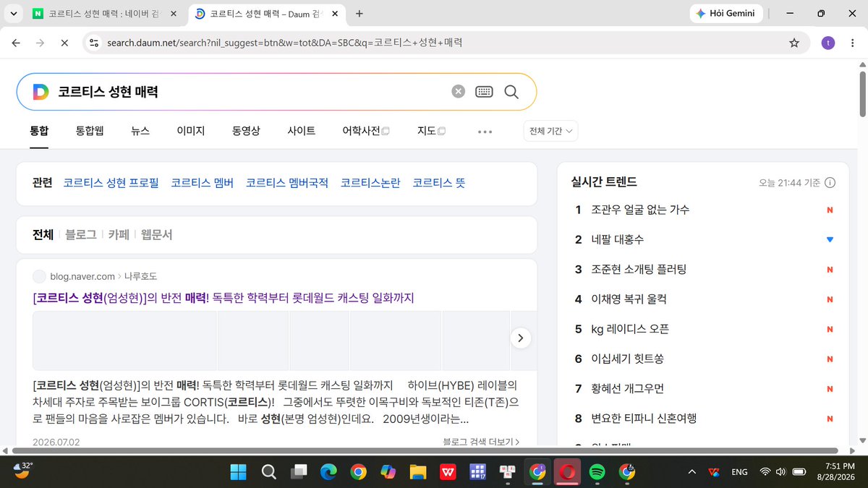Open the tab search dropdown arrow
The image size is (868, 488).
point(13,13)
